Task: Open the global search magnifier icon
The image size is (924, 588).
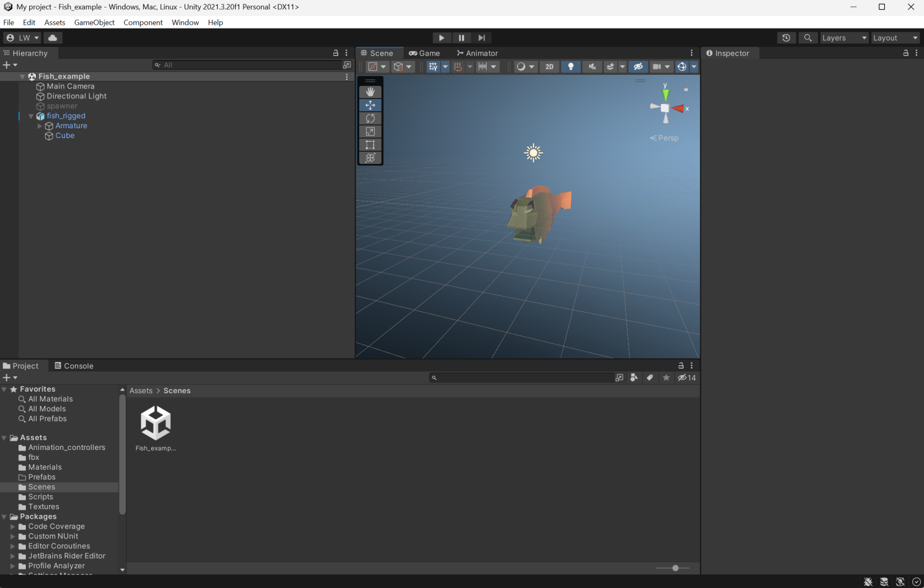Action: click(x=807, y=38)
